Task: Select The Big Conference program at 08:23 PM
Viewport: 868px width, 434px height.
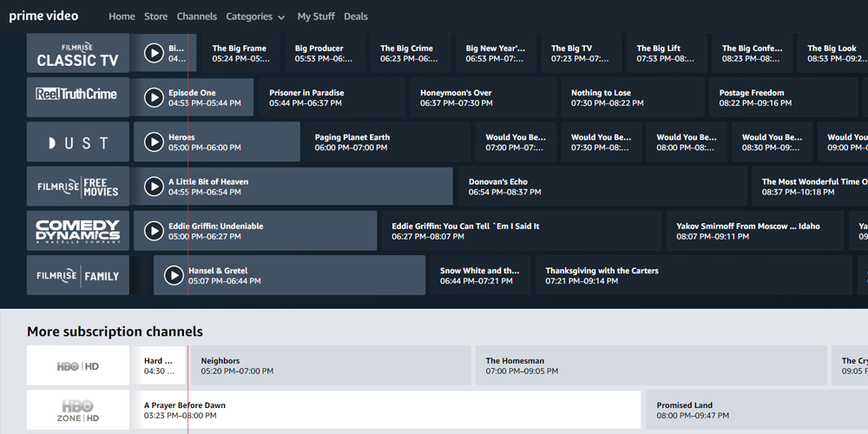Action: click(753, 53)
